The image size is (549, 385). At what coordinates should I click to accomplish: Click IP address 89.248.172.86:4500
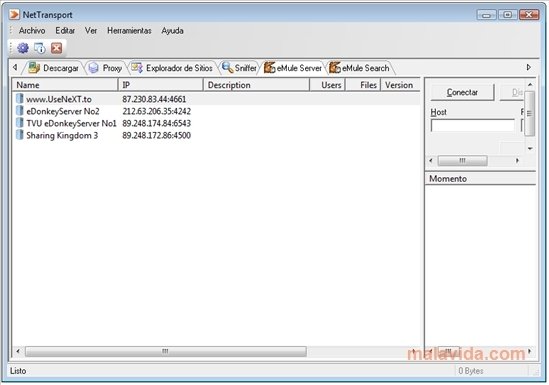click(157, 135)
